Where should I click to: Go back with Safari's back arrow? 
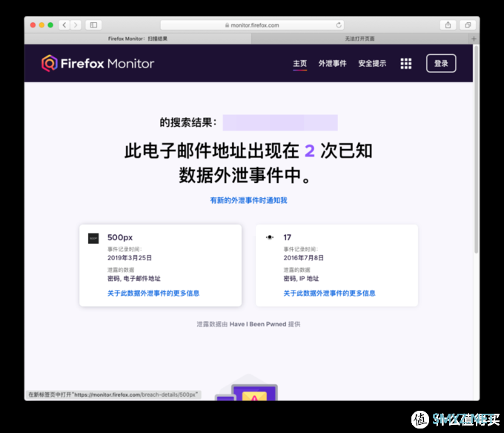tap(64, 24)
